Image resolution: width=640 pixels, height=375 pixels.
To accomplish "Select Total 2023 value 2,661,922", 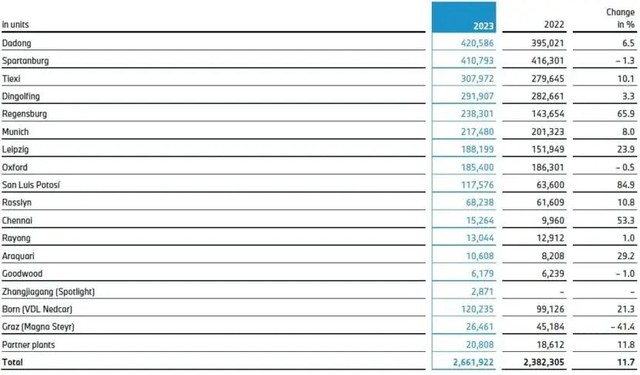I will click(x=473, y=362).
